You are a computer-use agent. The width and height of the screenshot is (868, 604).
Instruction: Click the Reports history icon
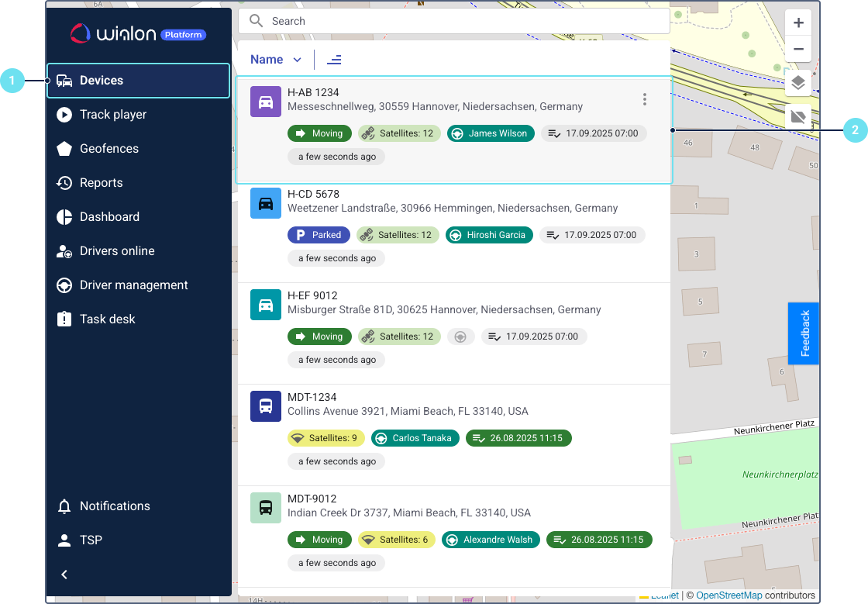pyautogui.click(x=64, y=183)
